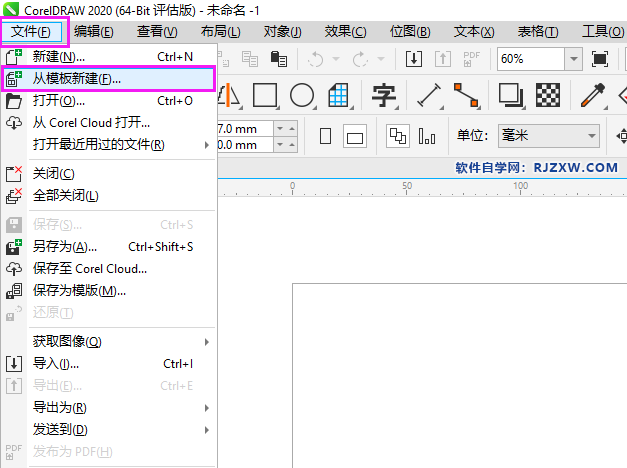This screenshot has height=468, width=627.
Task: Choose 打开(O)... menu entry
Action: tap(109, 101)
